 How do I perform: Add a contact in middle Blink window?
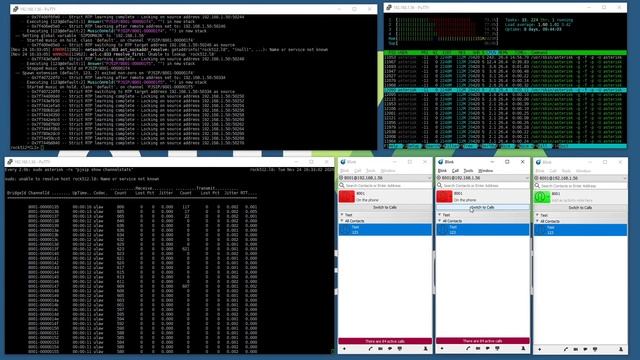442,349
